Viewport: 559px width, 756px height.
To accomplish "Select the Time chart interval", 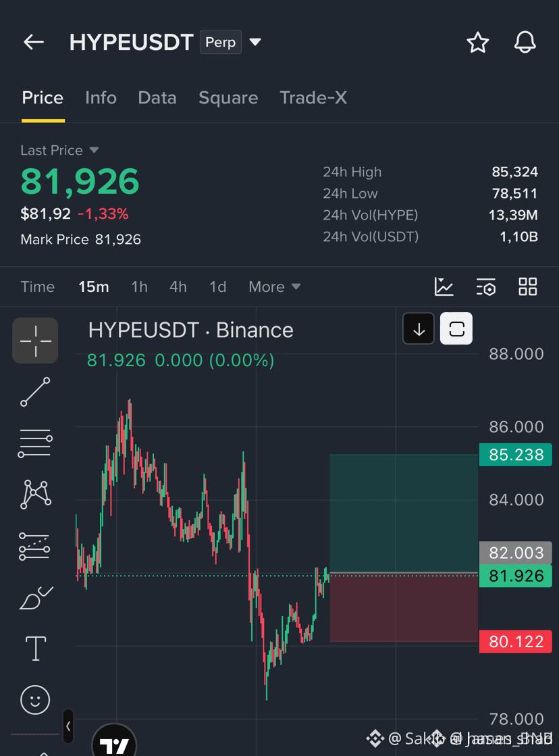I will (38, 287).
